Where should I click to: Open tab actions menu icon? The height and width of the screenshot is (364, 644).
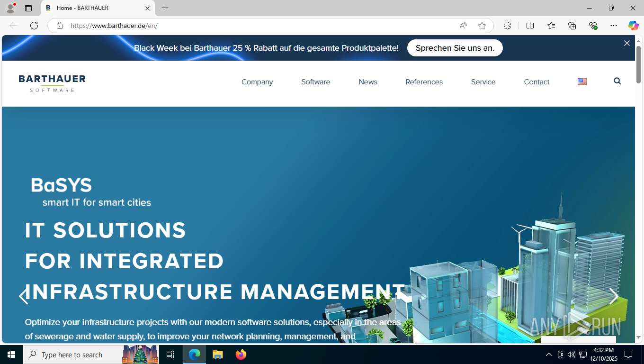[x=28, y=8]
